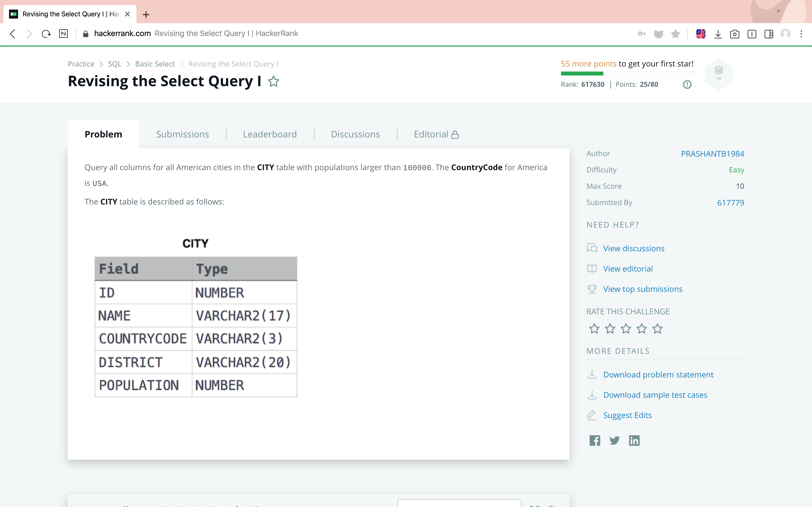This screenshot has height=507, width=812.
Task: Open author PRASHANTB1984 profile link
Action: (712, 154)
